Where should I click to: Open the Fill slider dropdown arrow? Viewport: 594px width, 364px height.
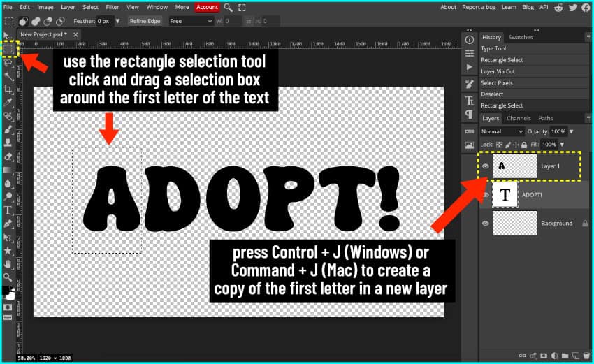(562, 145)
